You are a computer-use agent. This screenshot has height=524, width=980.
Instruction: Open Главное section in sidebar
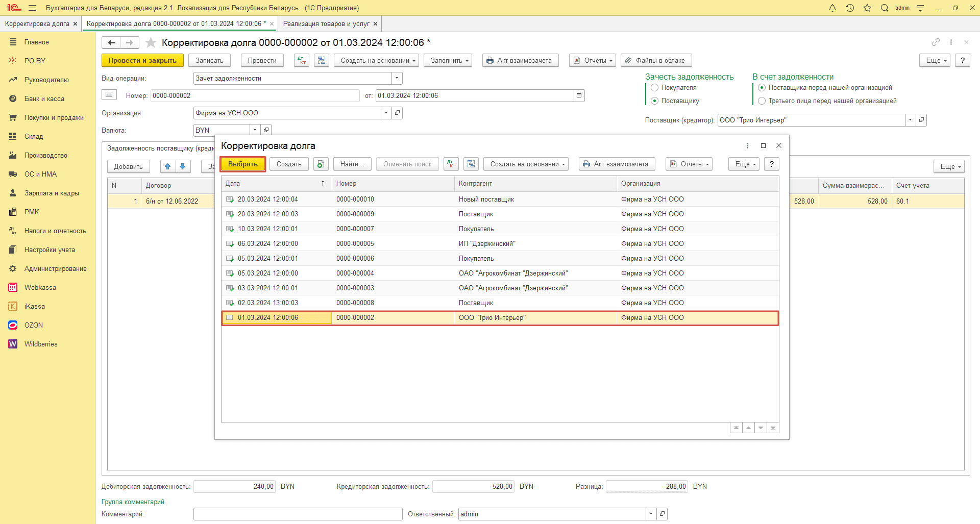click(37, 42)
